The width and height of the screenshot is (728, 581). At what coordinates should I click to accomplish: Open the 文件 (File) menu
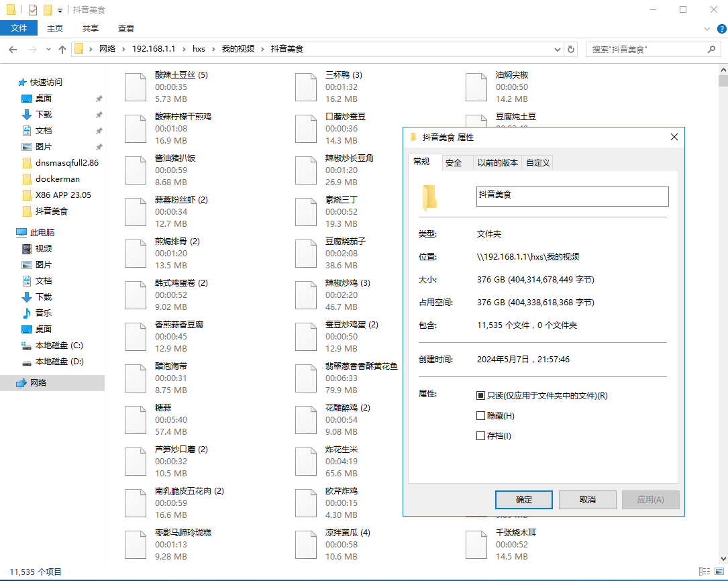[19, 28]
